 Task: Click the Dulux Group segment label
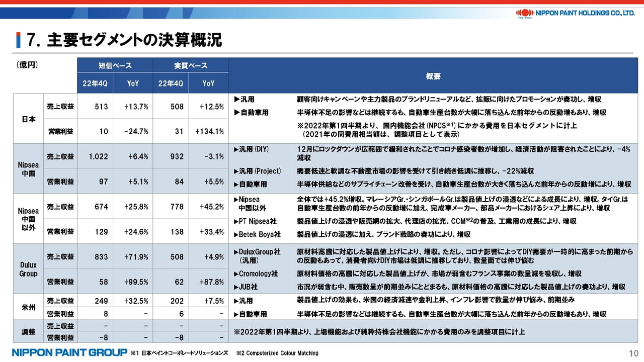click(x=28, y=269)
